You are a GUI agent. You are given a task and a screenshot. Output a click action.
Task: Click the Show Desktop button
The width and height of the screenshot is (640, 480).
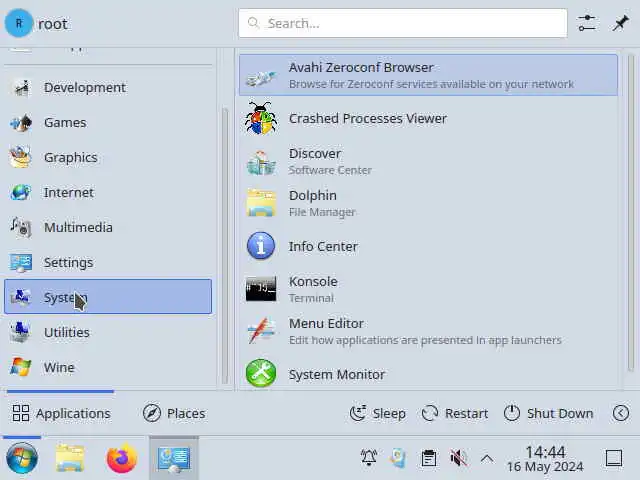[614, 458]
